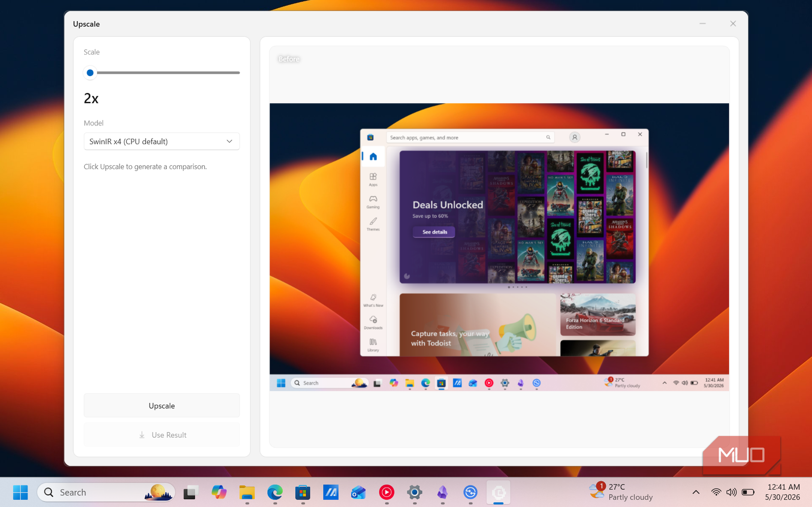Open the Model dropdown SwinIR x4
This screenshot has height=507, width=812.
pos(161,141)
